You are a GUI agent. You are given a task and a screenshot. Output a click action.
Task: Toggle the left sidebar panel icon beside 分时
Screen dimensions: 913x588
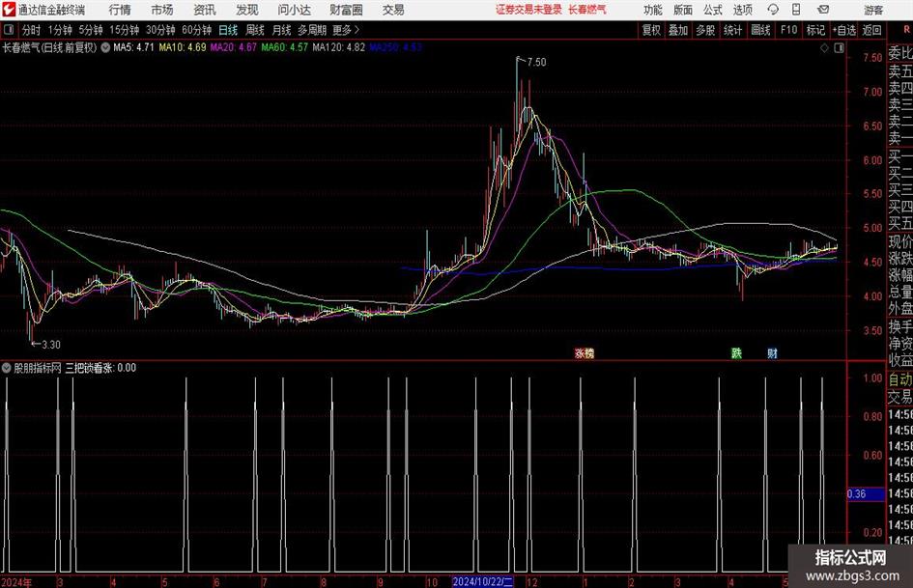click(8, 29)
